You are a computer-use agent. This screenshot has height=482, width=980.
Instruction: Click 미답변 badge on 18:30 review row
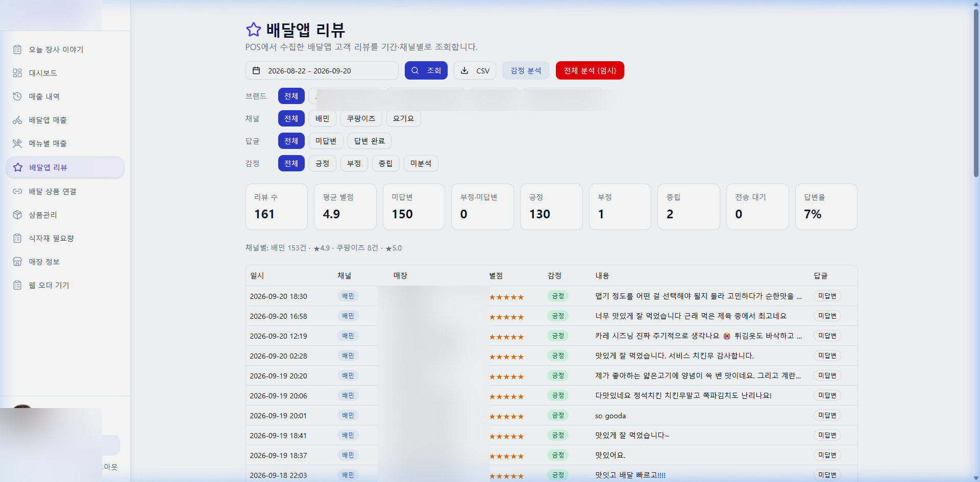tap(827, 296)
